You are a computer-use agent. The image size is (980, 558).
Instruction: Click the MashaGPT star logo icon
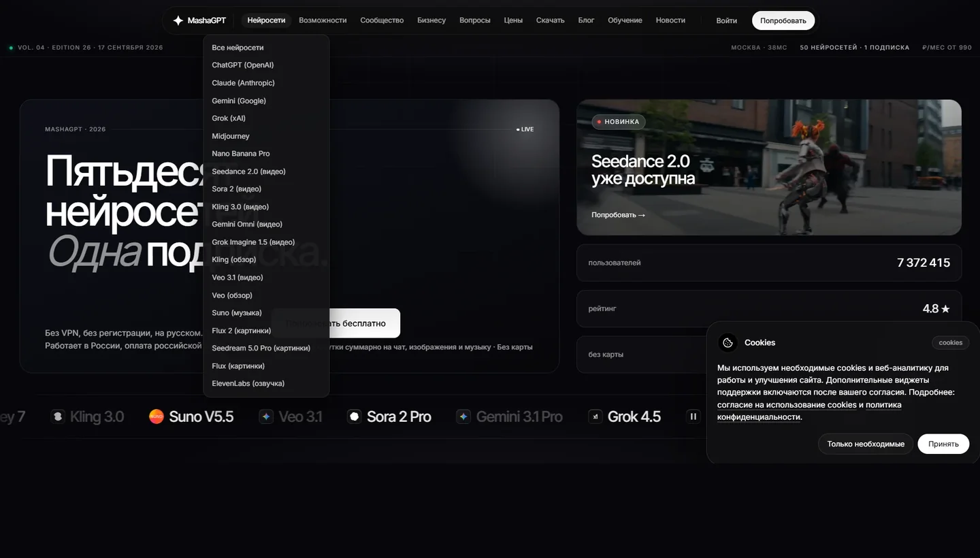178,20
